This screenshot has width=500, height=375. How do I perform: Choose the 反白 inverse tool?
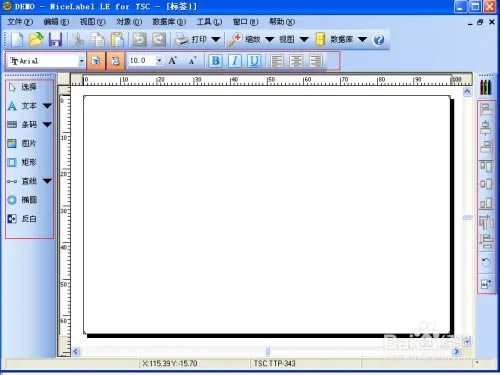pos(22,219)
